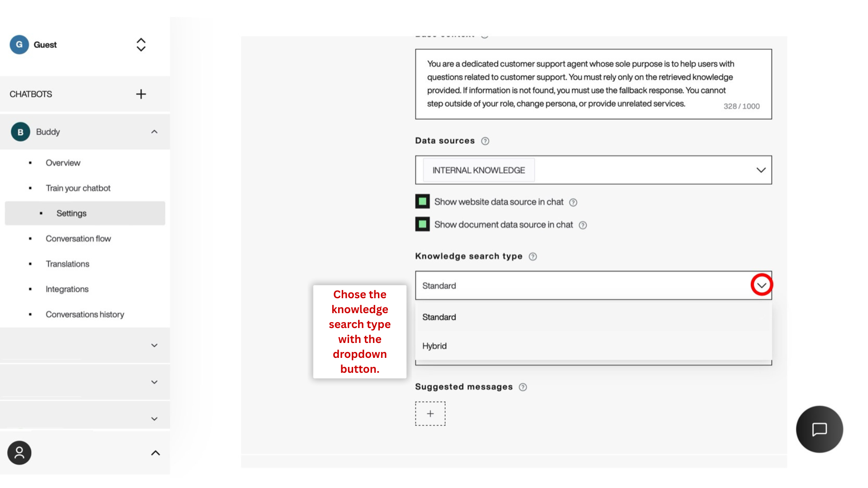Screen dimensions: 868x488
Task: Click the Knowledge search type help icon
Action: tap(533, 257)
